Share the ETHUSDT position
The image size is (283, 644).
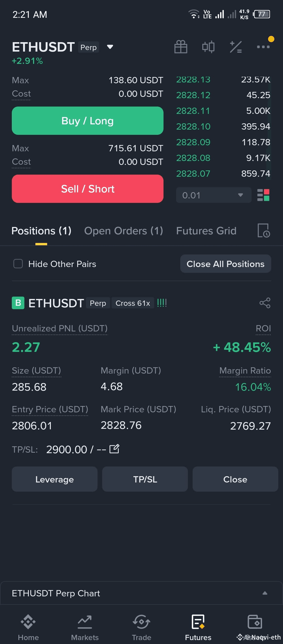click(265, 303)
